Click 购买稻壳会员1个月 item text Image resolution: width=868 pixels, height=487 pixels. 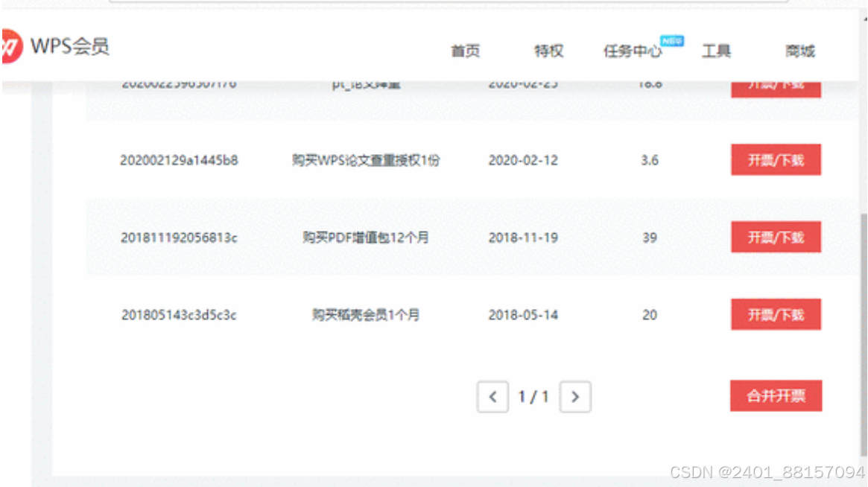(x=365, y=315)
